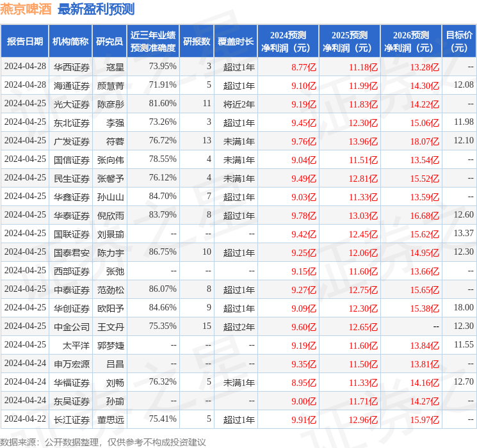Select analyst 陈彦彤
477x448 pixels.
[x=111, y=104]
